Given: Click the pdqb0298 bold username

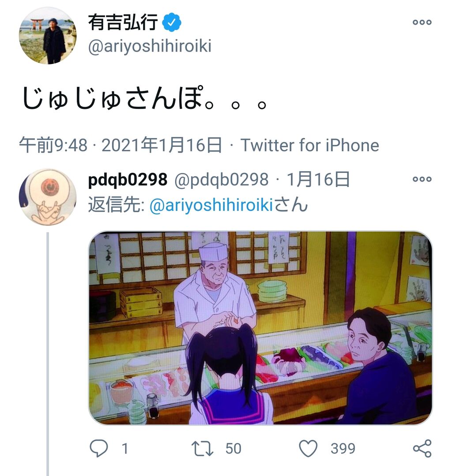Looking at the screenshot, I should click(128, 180).
